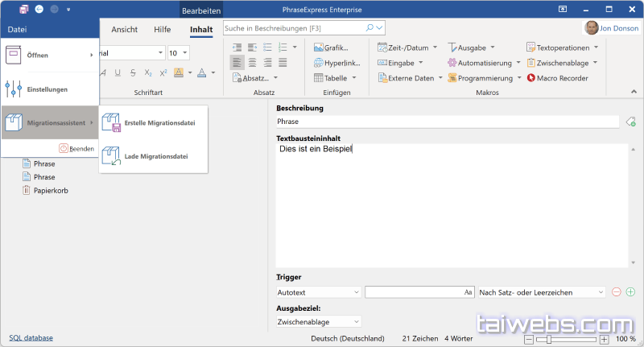Toggle underline formatting
This screenshot has height=347, width=644.
(118, 72)
